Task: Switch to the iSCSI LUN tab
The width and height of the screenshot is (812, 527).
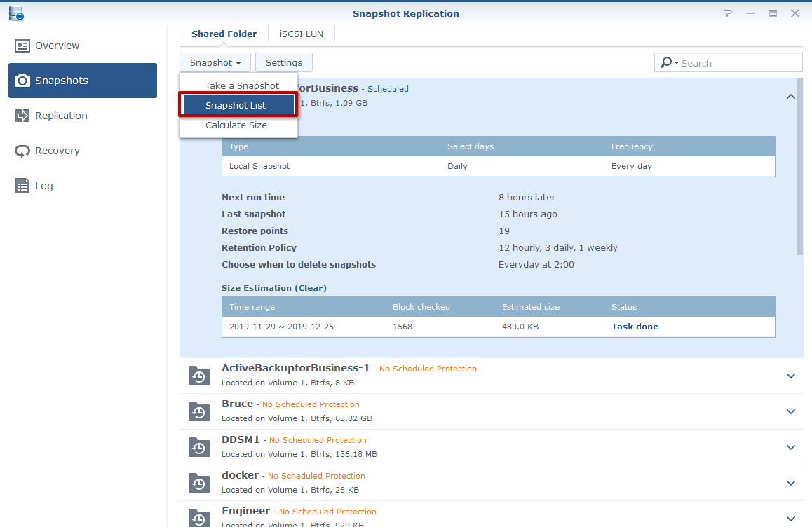Action: 301,34
